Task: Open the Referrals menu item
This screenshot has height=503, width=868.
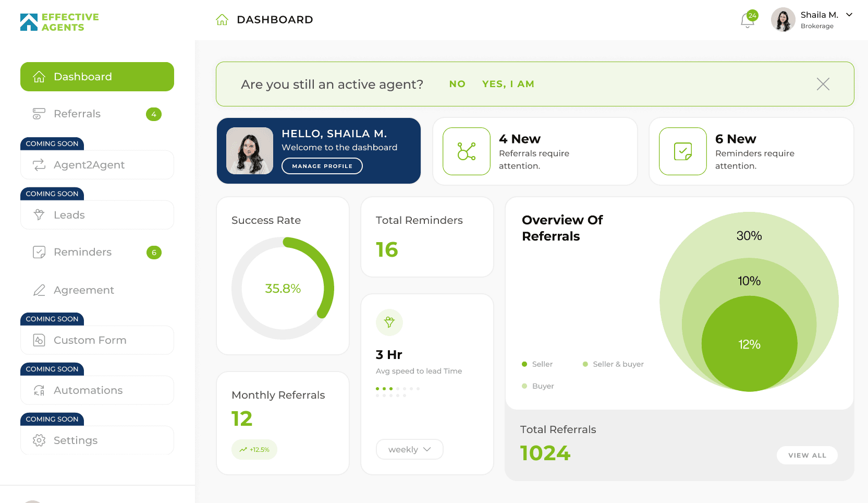Action: pyautogui.click(x=77, y=114)
